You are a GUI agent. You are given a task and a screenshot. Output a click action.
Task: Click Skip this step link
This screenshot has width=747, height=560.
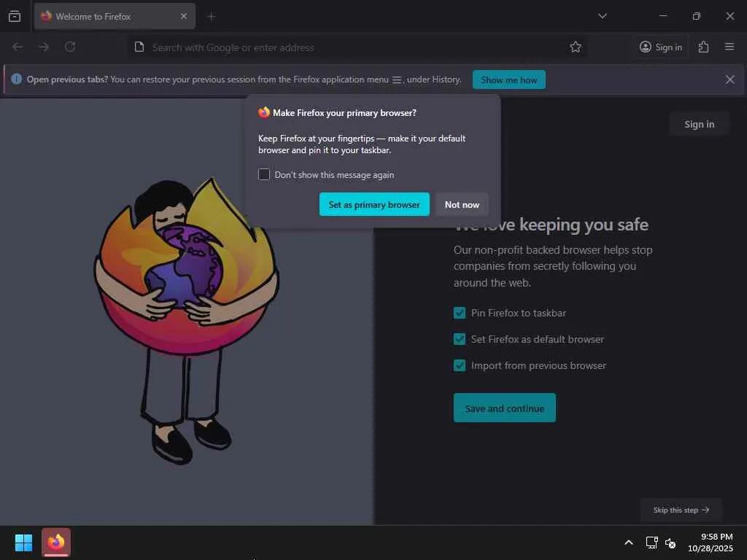click(681, 510)
